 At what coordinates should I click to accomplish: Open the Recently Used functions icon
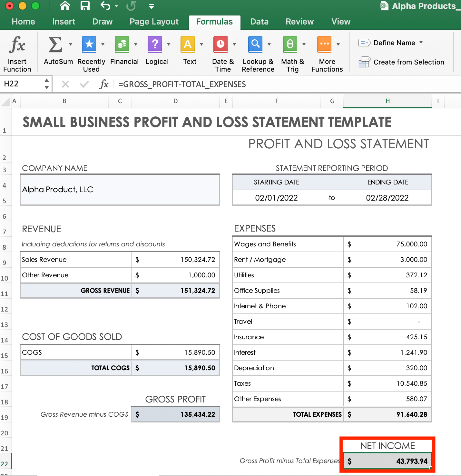[x=89, y=45]
